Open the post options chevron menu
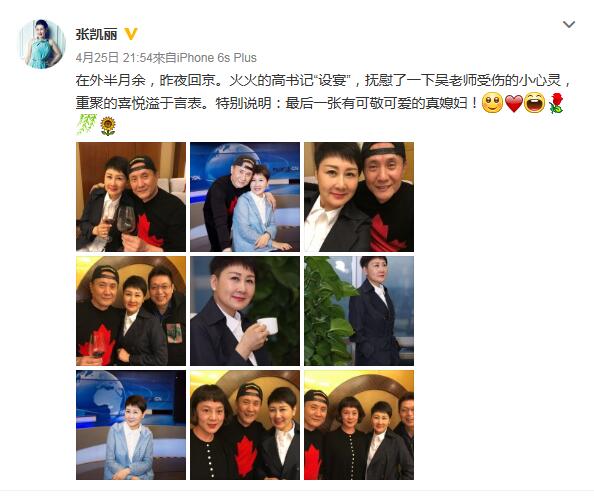594x498 pixels. pyautogui.click(x=569, y=25)
